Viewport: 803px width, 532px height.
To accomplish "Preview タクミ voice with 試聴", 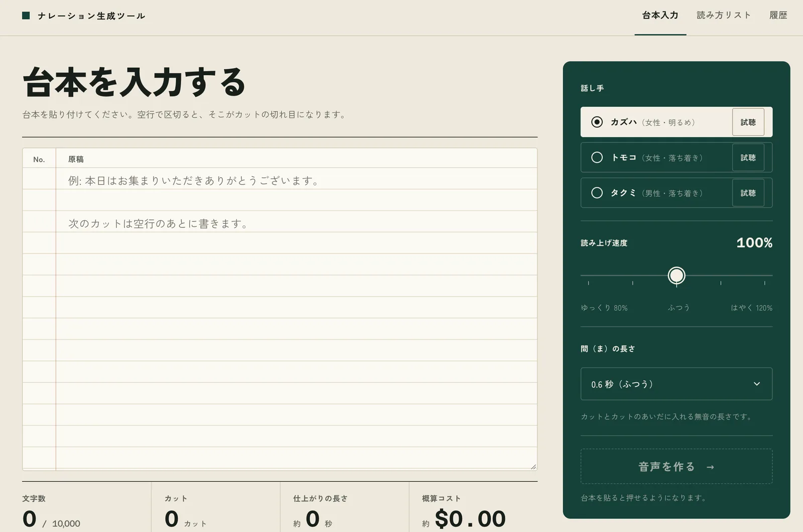I will pos(748,193).
